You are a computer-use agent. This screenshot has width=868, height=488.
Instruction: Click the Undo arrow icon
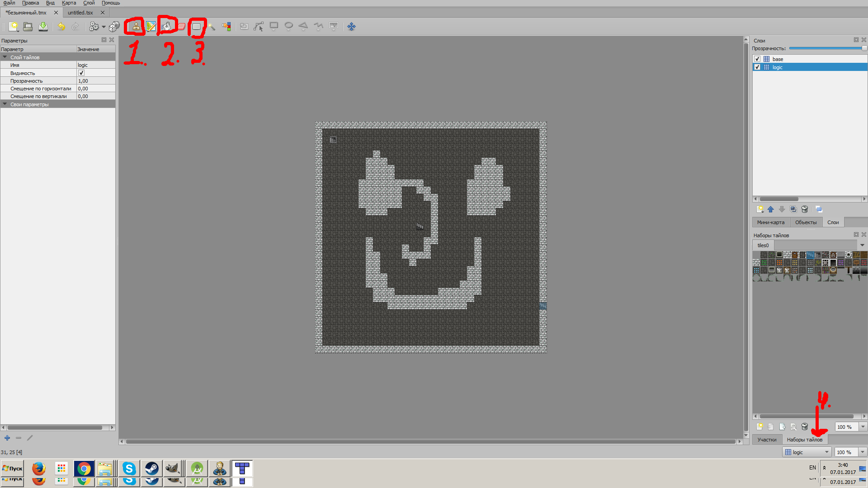tap(61, 27)
